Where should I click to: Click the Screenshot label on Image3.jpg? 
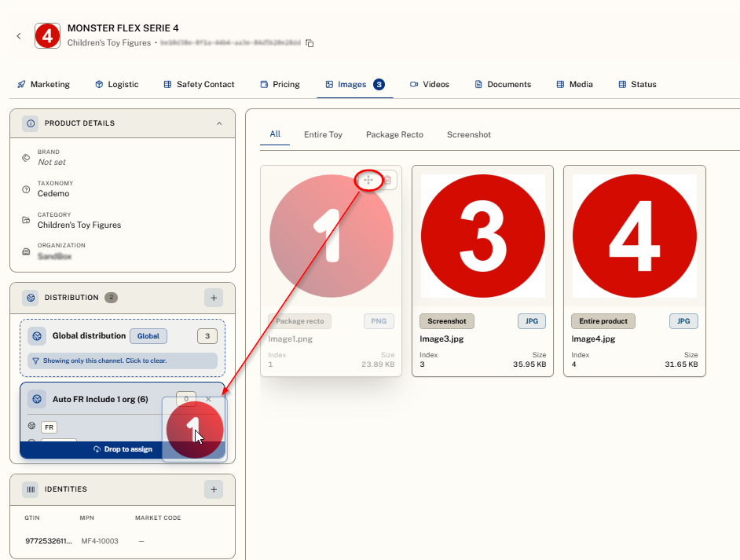[x=447, y=321]
